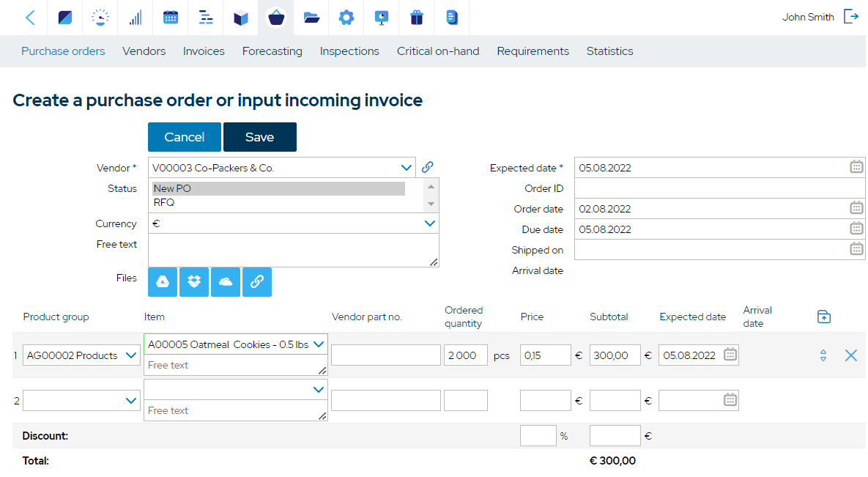Switch to Requirements tab
The image size is (868, 477).
533,51
